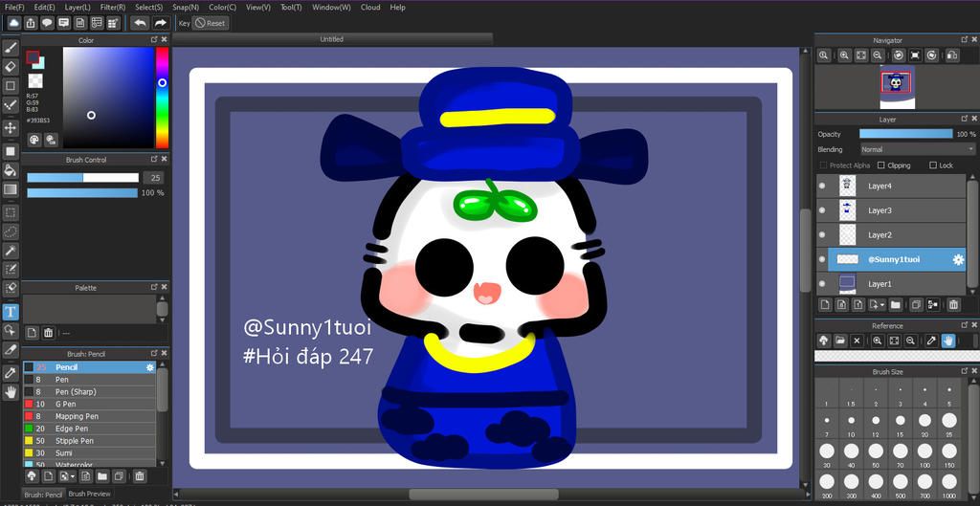This screenshot has width=980, height=506.
Task: Expand the add-layer dropdown arrow in Layer panel
Action: click(x=881, y=305)
